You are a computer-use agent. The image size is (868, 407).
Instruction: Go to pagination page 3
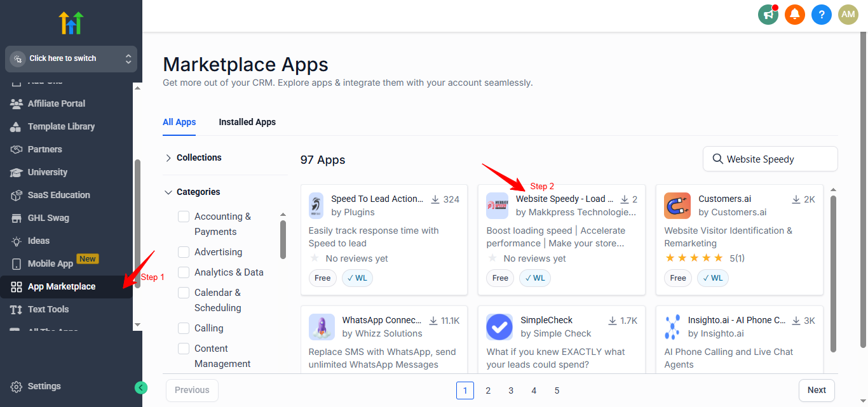tap(511, 390)
